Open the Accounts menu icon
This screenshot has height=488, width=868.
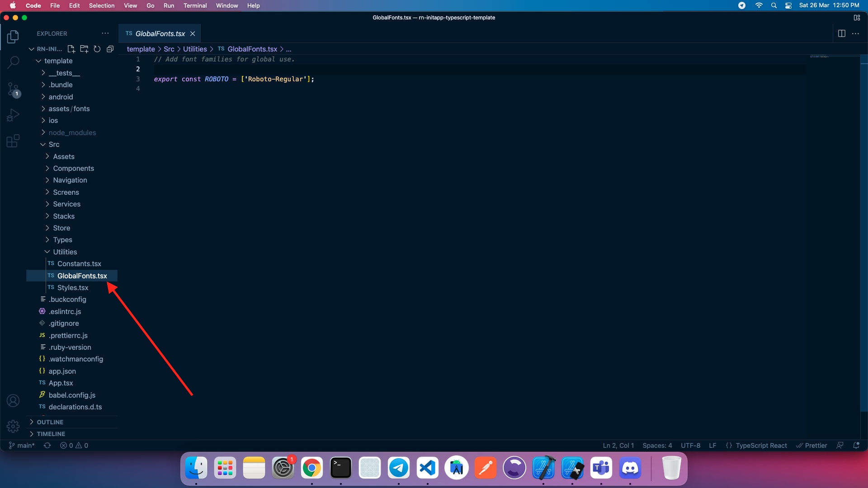tap(13, 400)
